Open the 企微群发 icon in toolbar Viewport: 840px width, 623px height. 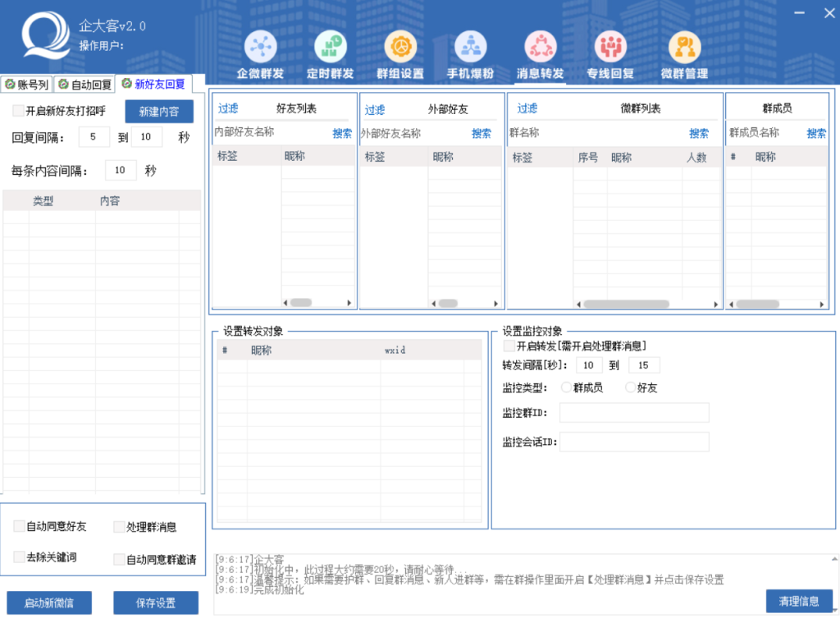pos(260,48)
